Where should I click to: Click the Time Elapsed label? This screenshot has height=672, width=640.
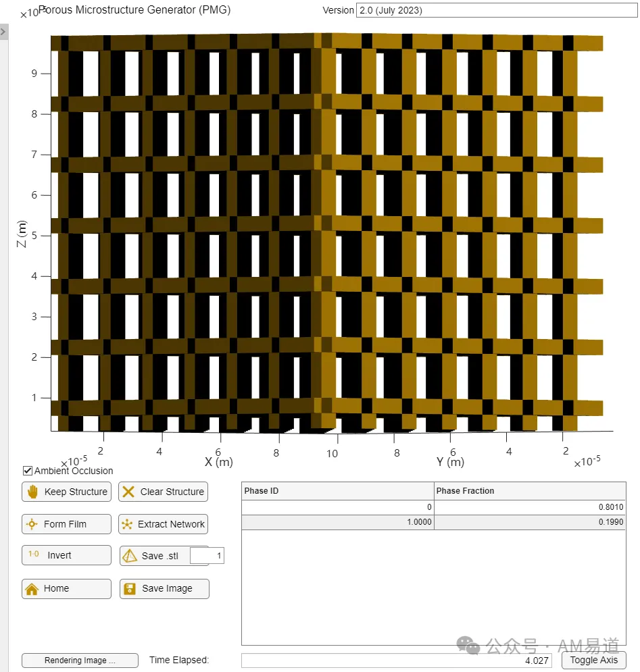click(x=179, y=660)
